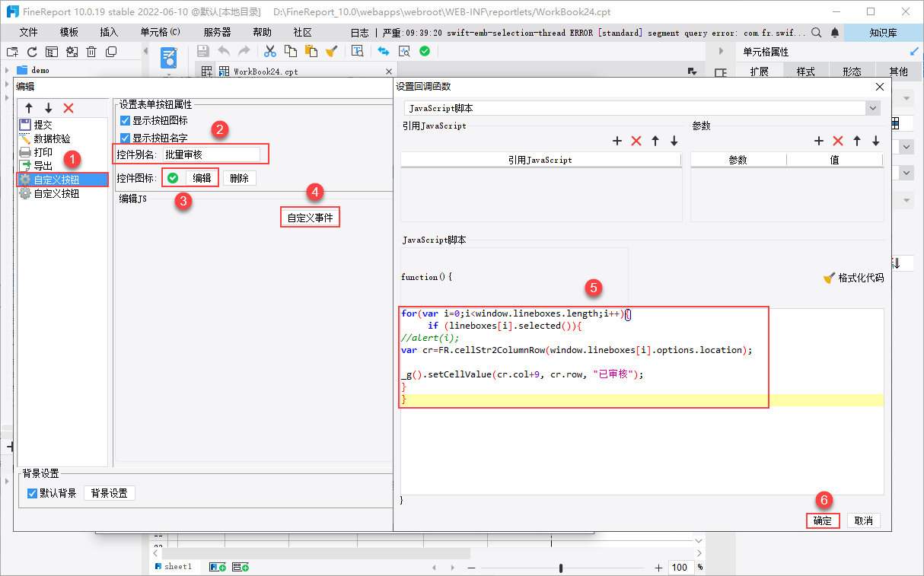Viewport: 924px width, 576px height.
Task: Disable the 默认背景 checkbox
Action: 33,493
